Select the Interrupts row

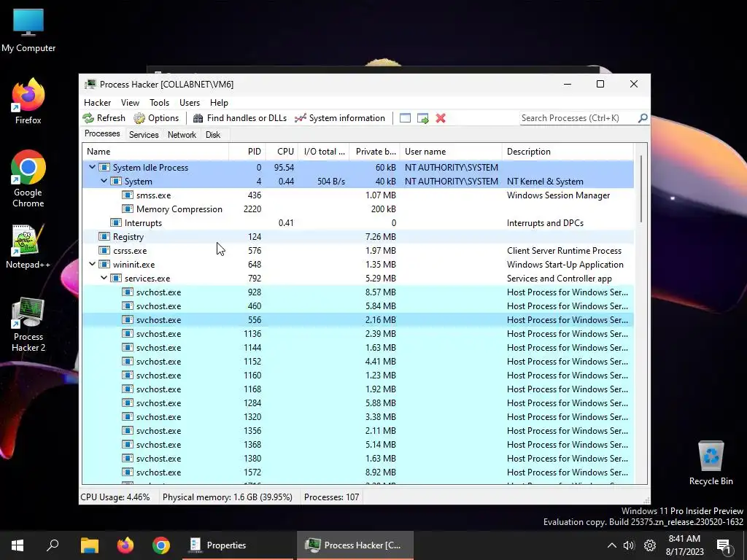click(358, 223)
